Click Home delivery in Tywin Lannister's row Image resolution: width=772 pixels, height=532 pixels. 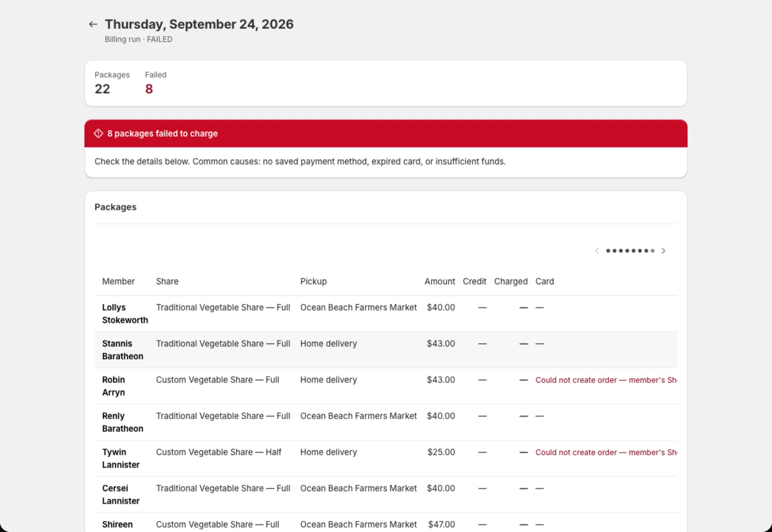tap(329, 452)
